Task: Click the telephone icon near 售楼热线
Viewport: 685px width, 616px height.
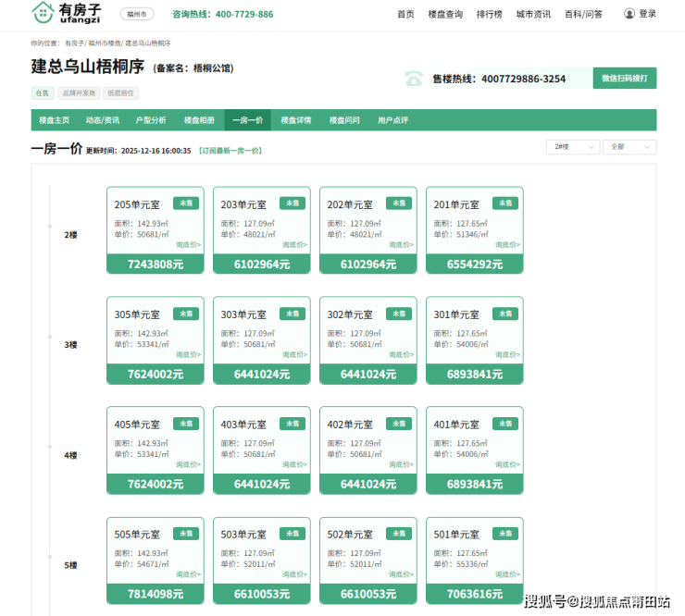Action: [413, 79]
